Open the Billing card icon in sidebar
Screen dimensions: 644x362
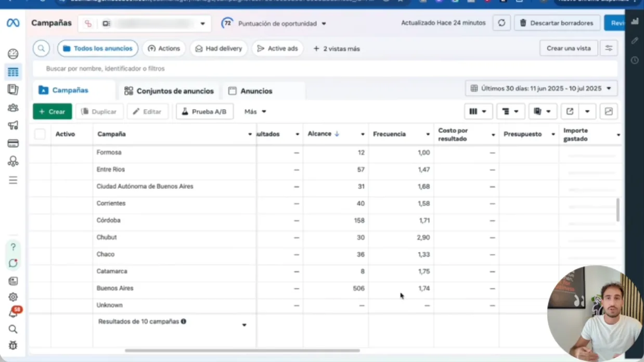click(x=13, y=144)
